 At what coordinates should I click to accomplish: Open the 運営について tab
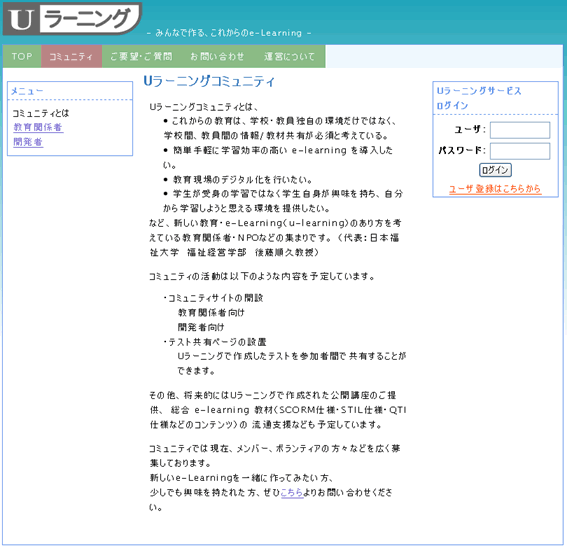(289, 56)
